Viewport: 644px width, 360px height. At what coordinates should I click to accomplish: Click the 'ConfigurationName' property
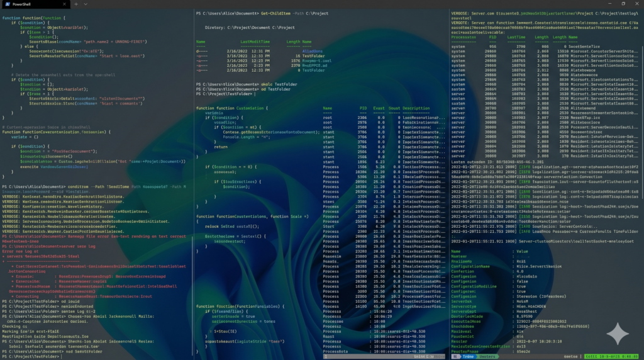[x=470, y=266]
